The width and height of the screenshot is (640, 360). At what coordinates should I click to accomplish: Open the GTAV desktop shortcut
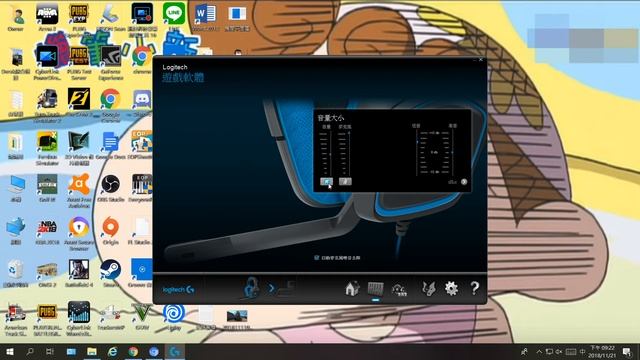(142, 317)
